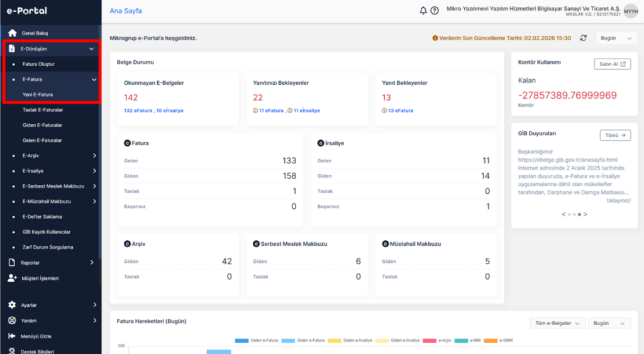Hide menu using Menüyü Gizle icon
The width and height of the screenshot is (644, 354).
click(x=12, y=336)
